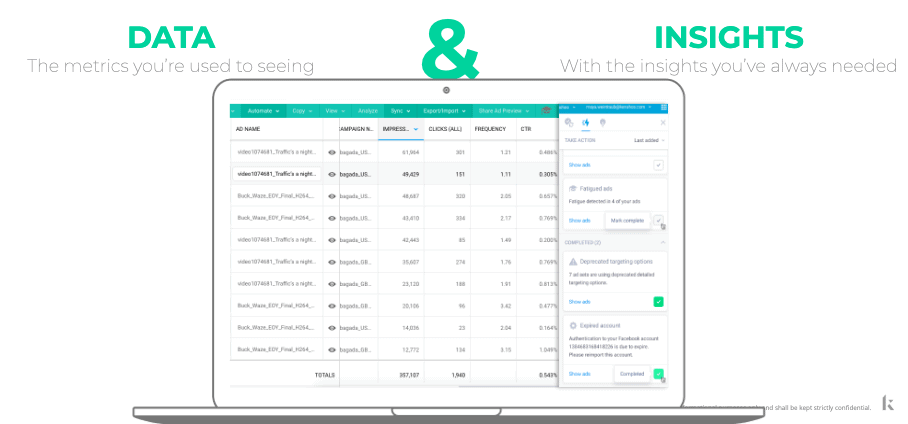Sort by the AD NAME column header
Image resolution: width=908 pixels, height=424 pixels.
coord(247,129)
